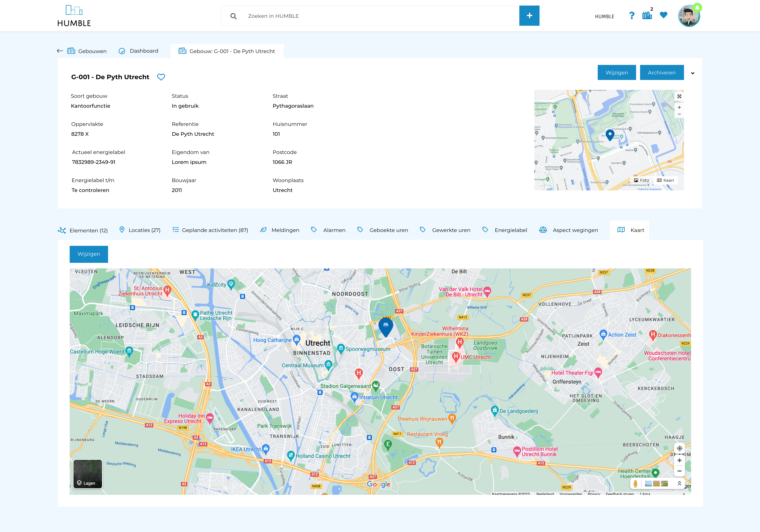760x532 pixels.
Task: Open the Geplande activiteiten (87) tab
Action: coord(210,230)
